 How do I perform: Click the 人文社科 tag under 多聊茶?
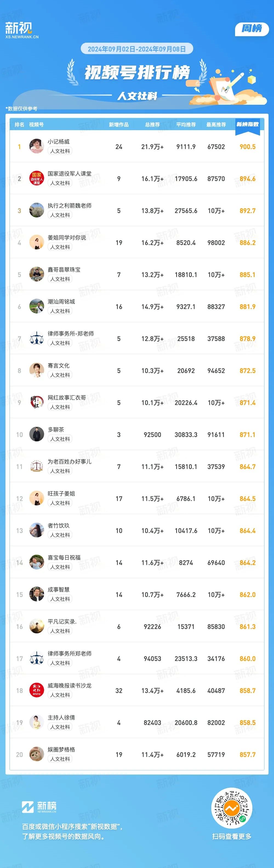60,439
